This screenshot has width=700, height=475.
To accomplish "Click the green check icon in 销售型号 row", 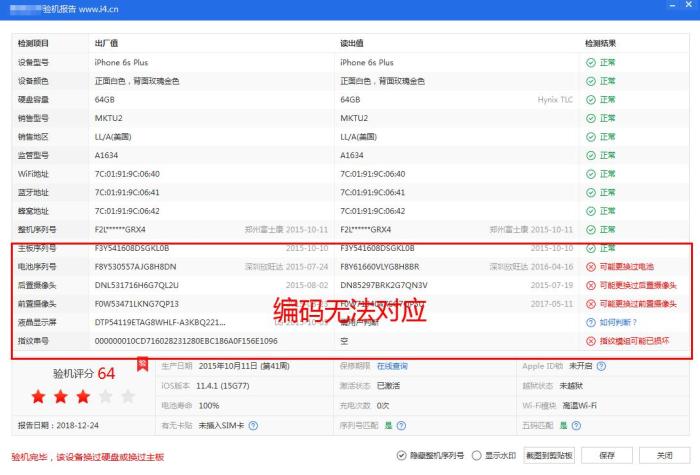I will pos(591,118).
